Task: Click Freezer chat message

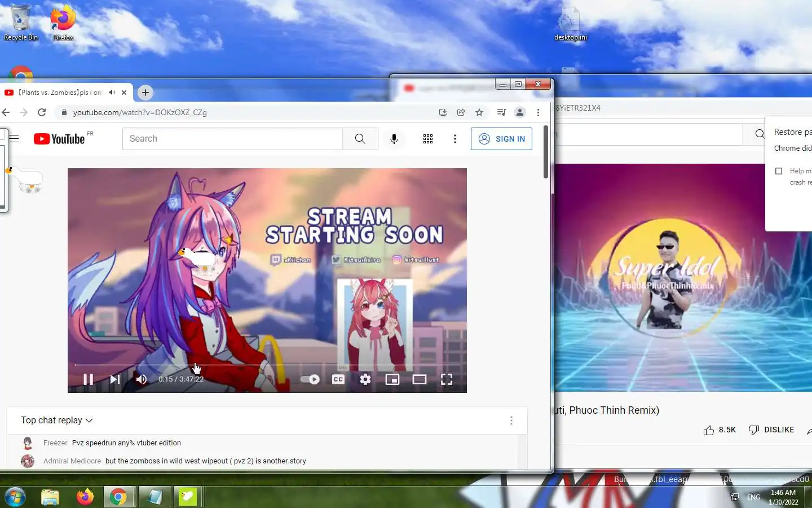Action: pos(126,443)
